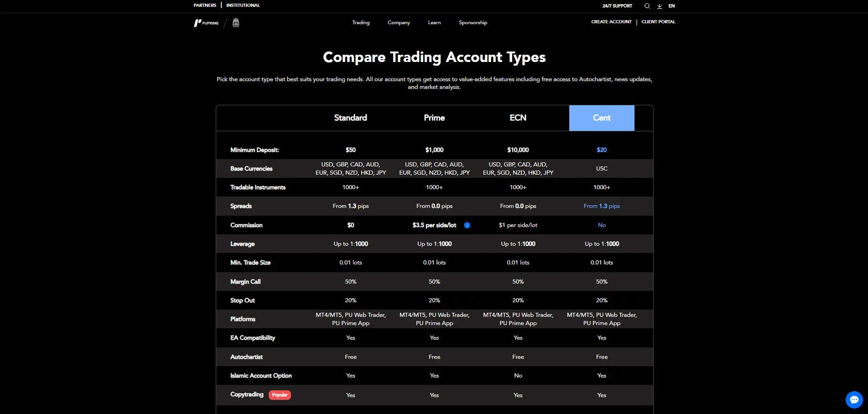Open the search magnifier icon
Screen dimensions: 868x414
(x=647, y=6)
